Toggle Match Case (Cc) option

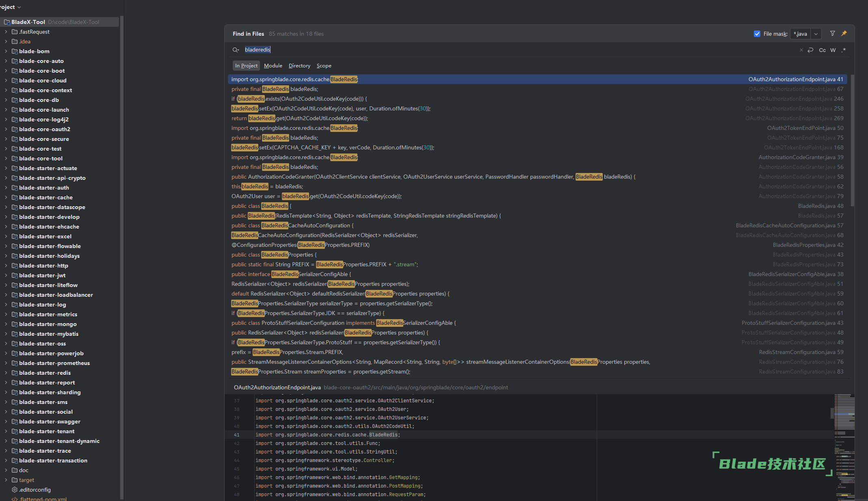(x=823, y=50)
